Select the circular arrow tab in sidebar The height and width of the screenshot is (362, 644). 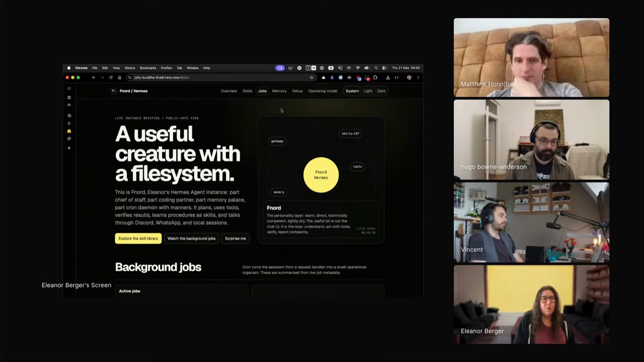coord(69,116)
